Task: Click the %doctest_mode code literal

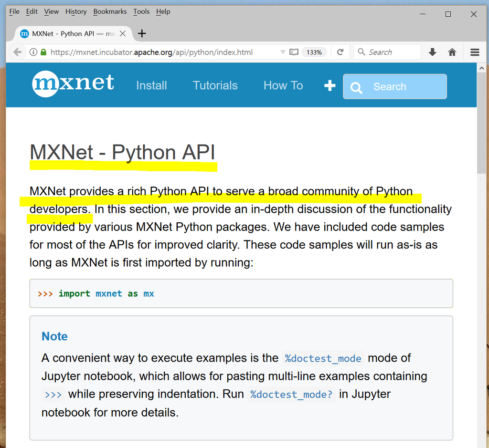Action: [x=323, y=359]
